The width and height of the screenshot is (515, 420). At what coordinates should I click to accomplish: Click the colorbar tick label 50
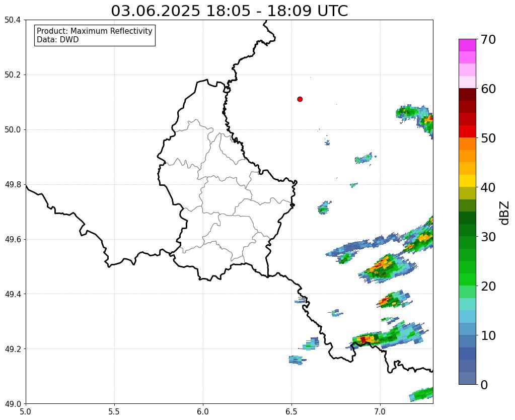(488, 138)
